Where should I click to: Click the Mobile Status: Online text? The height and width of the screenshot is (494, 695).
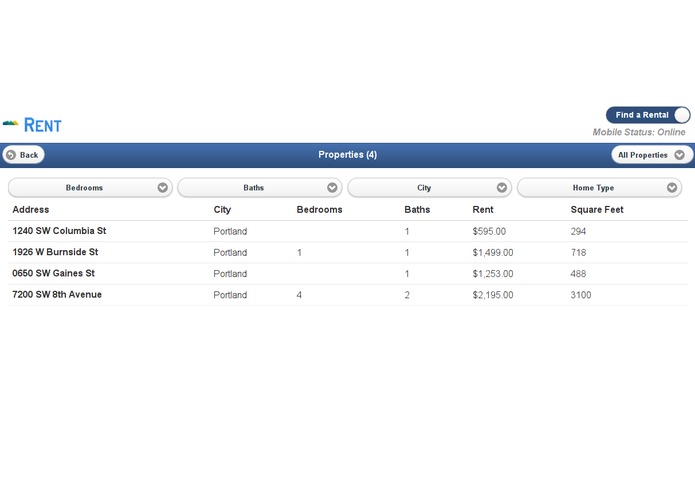pos(639,132)
